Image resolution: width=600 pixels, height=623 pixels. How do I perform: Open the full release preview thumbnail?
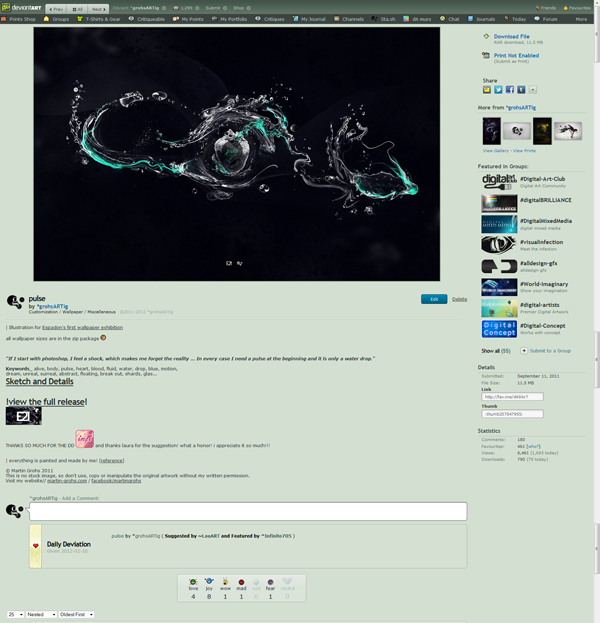point(23,416)
